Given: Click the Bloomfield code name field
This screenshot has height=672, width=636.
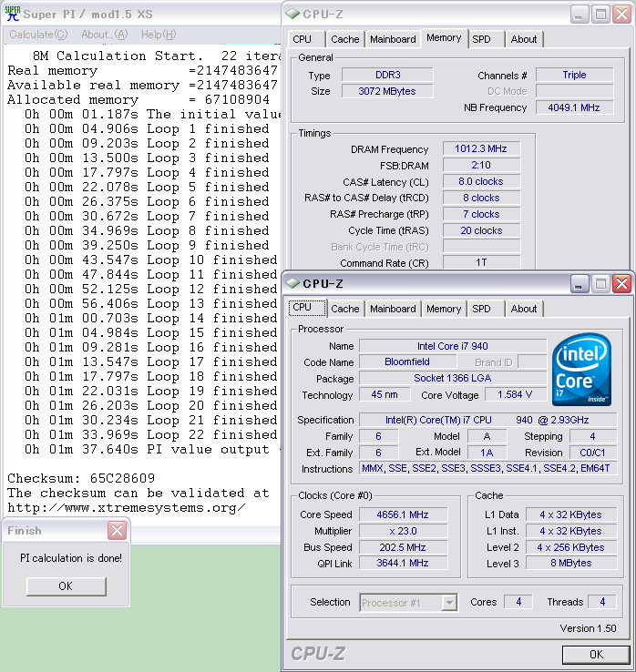Looking at the screenshot, I should pos(407,361).
